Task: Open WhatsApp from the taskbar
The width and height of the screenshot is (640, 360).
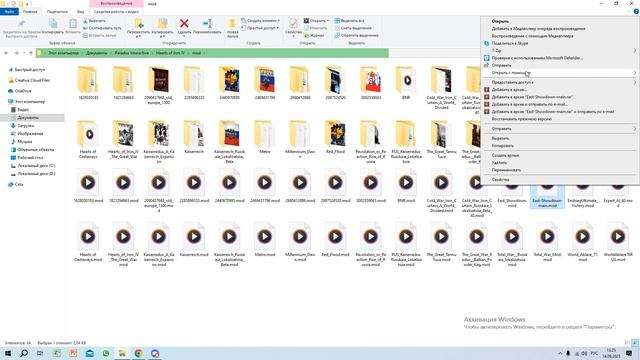Action: [x=106, y=353]
